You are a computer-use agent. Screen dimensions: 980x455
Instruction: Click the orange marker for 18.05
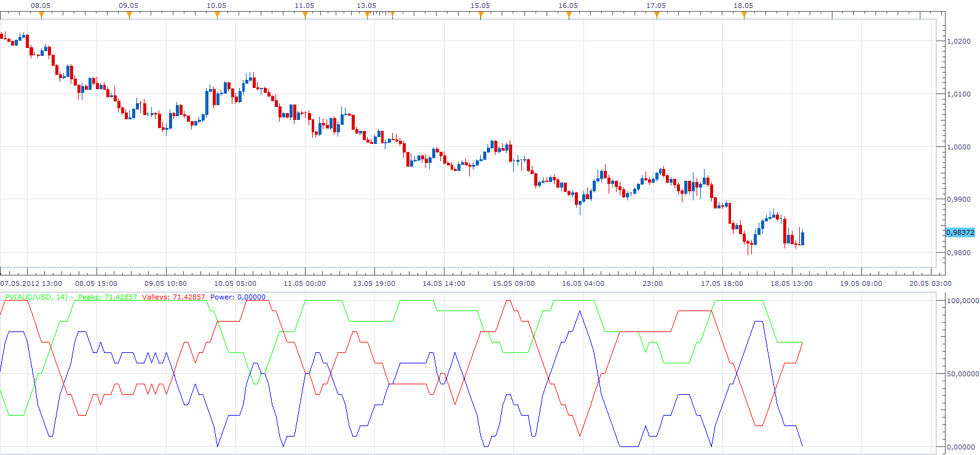[744, 15]
